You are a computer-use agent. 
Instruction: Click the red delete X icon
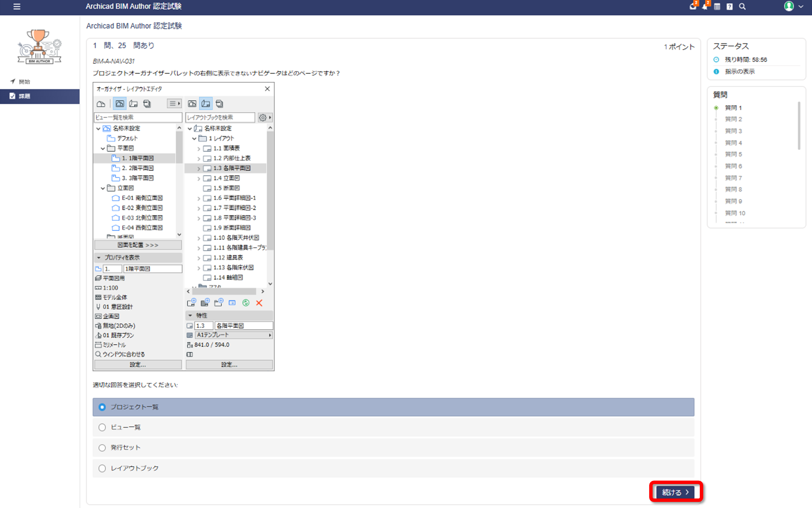click(x=259, y=303)
